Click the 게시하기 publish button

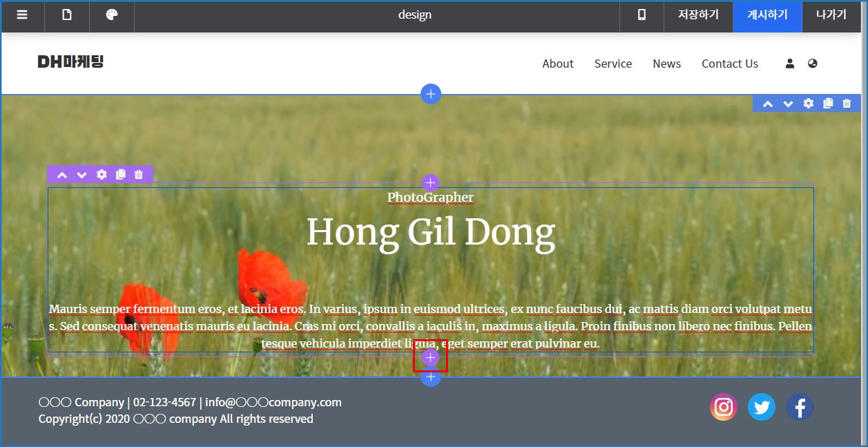[x=767, y=15]
